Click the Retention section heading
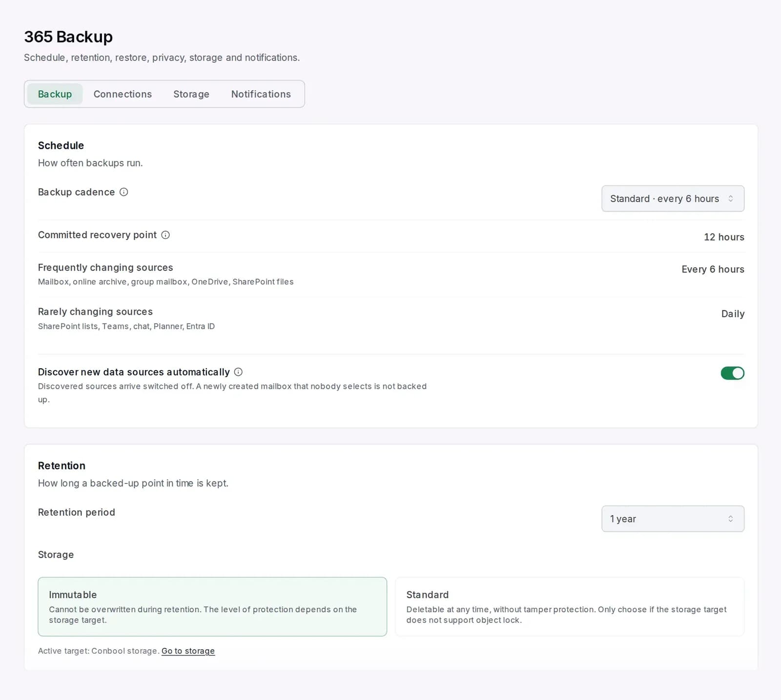 coord(62,466)
